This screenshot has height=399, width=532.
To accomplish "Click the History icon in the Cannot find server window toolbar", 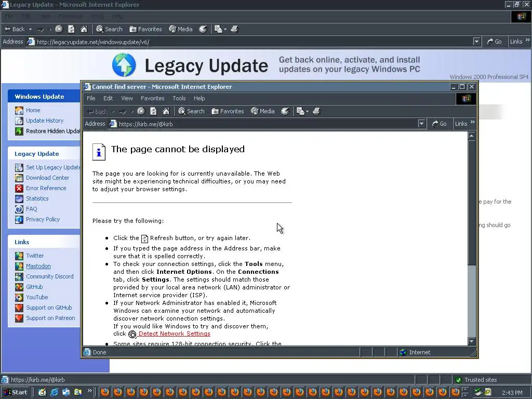I will (x=285, y=111).
